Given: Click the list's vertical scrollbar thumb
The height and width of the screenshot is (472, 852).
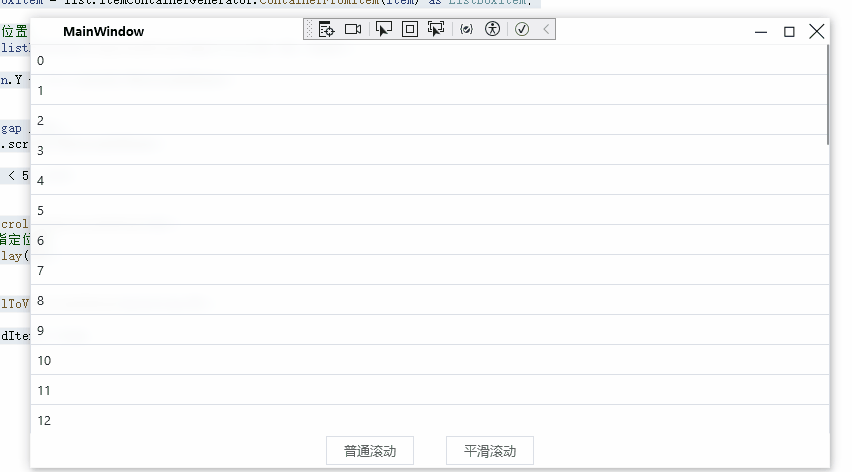Looking at the screenshot, I should click(828, 95).
